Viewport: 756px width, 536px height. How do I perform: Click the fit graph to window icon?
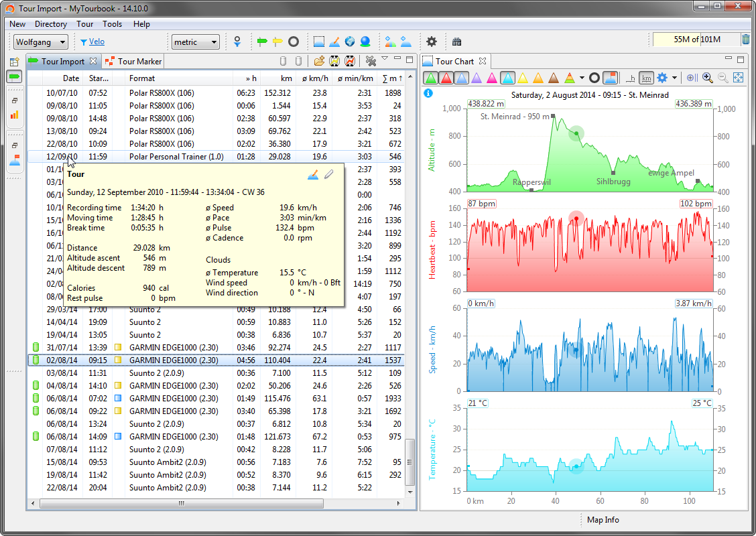[739, 78]
